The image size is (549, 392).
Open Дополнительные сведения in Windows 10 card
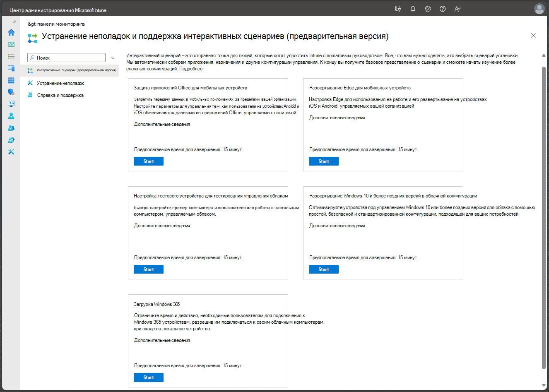pyautogui.click(x=337, y=226)
